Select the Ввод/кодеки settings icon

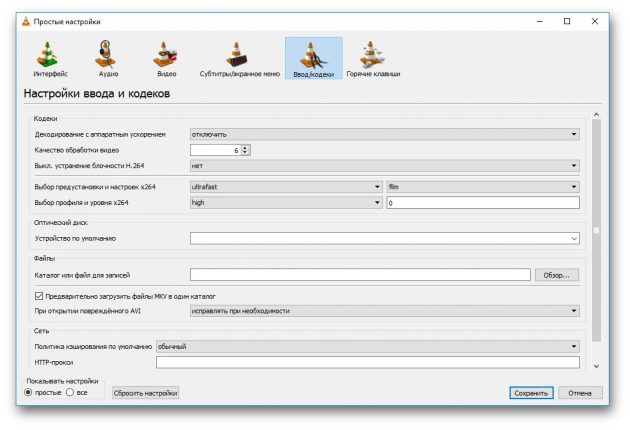click(x=313, y=59)
